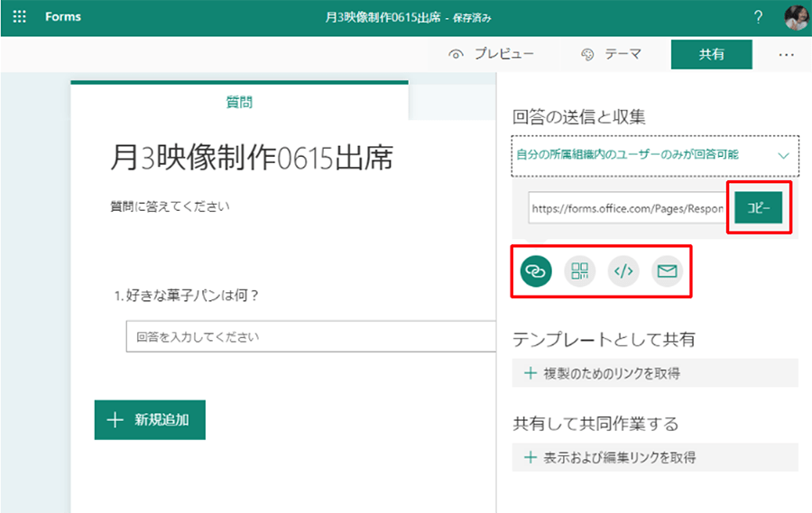This screenshot has height=513, width=812.
Task: Click the 新規追加 add new button
Action: [150, 420]
